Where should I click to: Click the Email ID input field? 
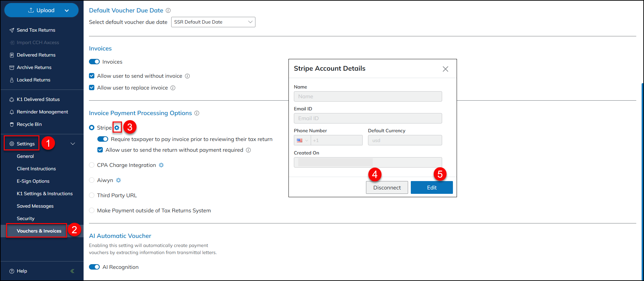coord(368,118)
